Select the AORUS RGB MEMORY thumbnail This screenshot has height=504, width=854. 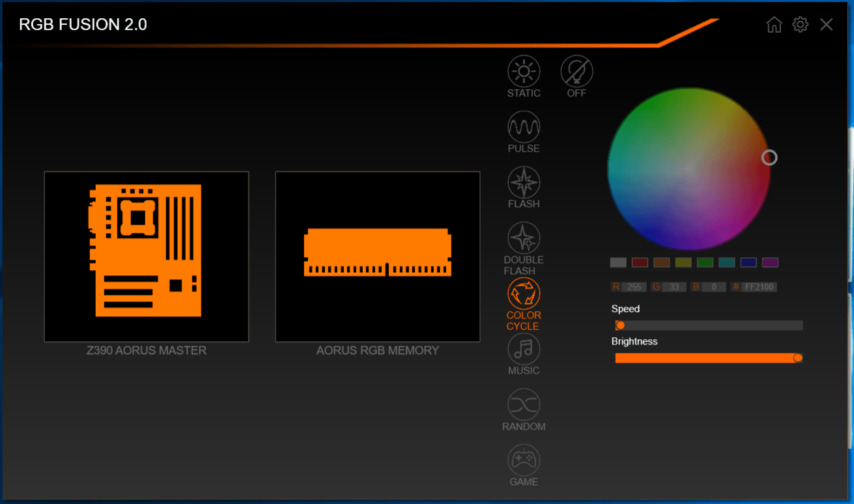[x=378, y=257]
